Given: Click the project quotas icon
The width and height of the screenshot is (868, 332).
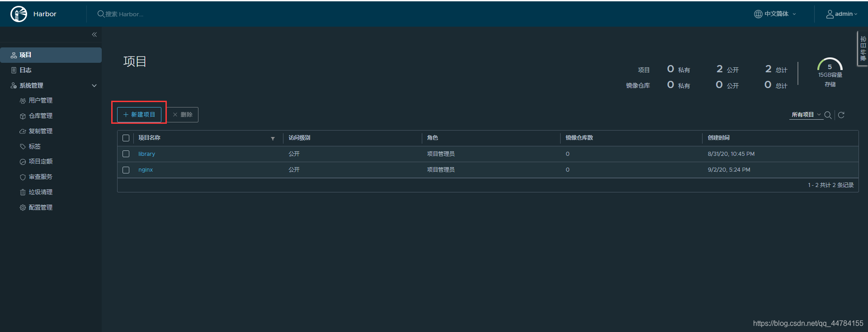Looking at the screenshot, I should point(23,162).
